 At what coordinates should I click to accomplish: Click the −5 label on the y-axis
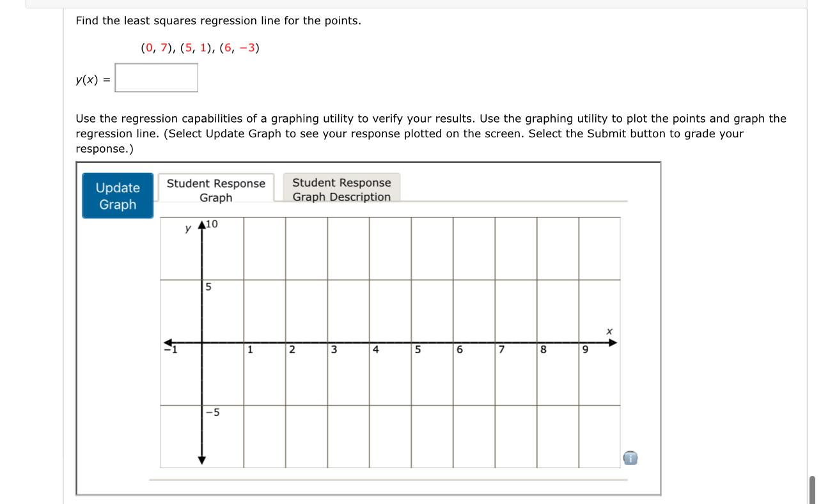point(212,413)
